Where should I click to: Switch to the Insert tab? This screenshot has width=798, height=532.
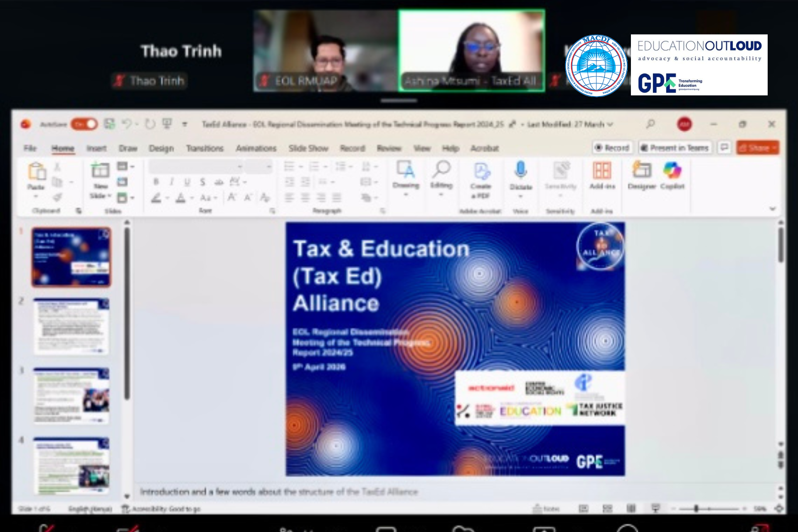point(96,148)
